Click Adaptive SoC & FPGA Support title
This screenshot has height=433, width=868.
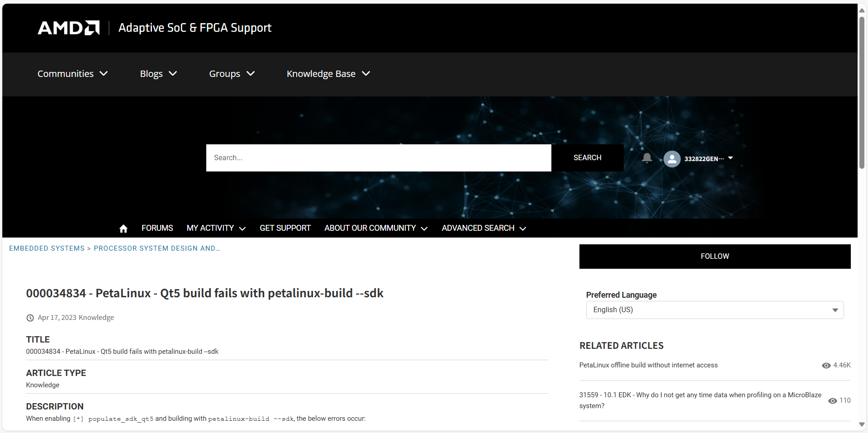[195, 28]
